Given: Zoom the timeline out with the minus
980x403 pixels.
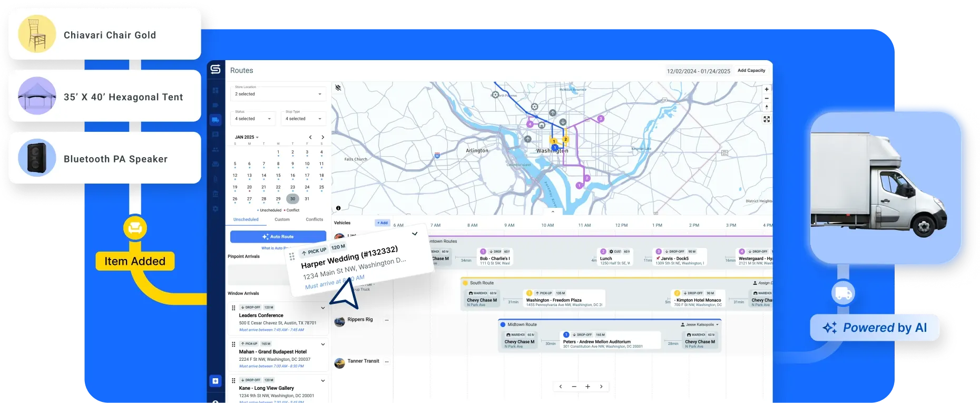Looking at the screenshot, I should [x=574, y=387].
